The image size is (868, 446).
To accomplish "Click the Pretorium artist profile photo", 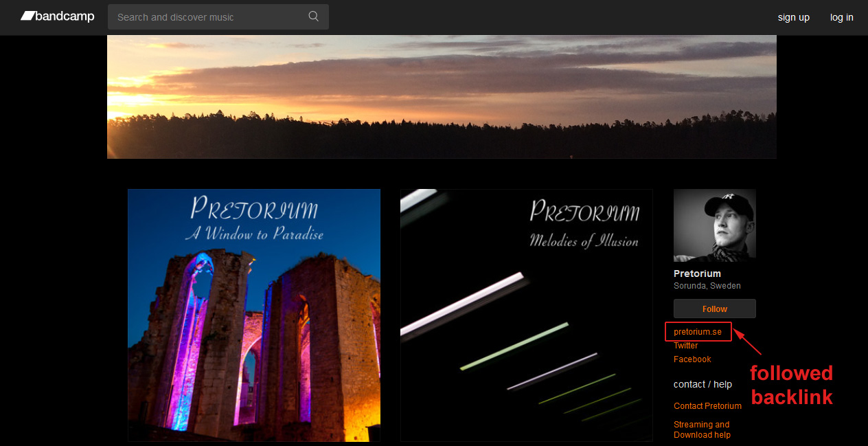I will tap(715, 225).
